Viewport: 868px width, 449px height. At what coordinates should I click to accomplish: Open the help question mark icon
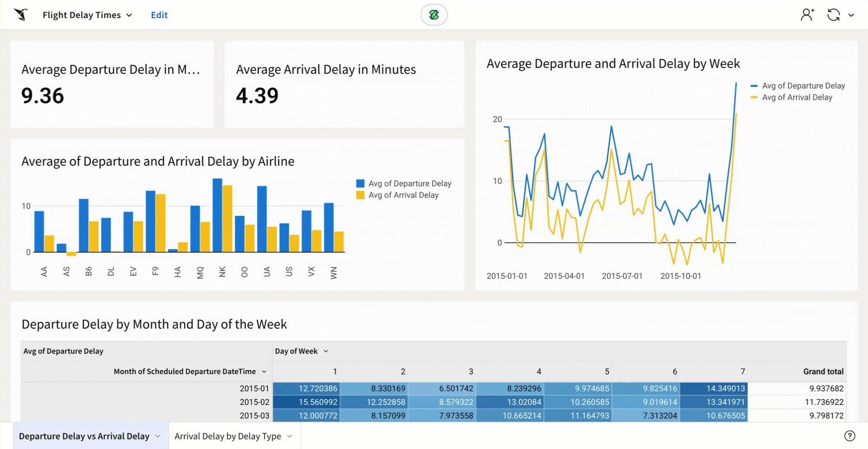pyautogui.click(x=849, y=436)
